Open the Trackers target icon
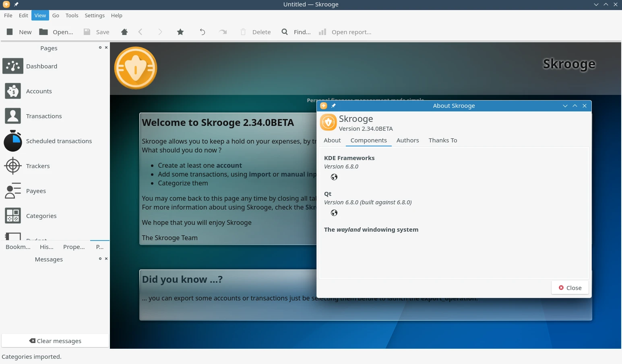This screenshot has width=622, height=364. (13, 166)
